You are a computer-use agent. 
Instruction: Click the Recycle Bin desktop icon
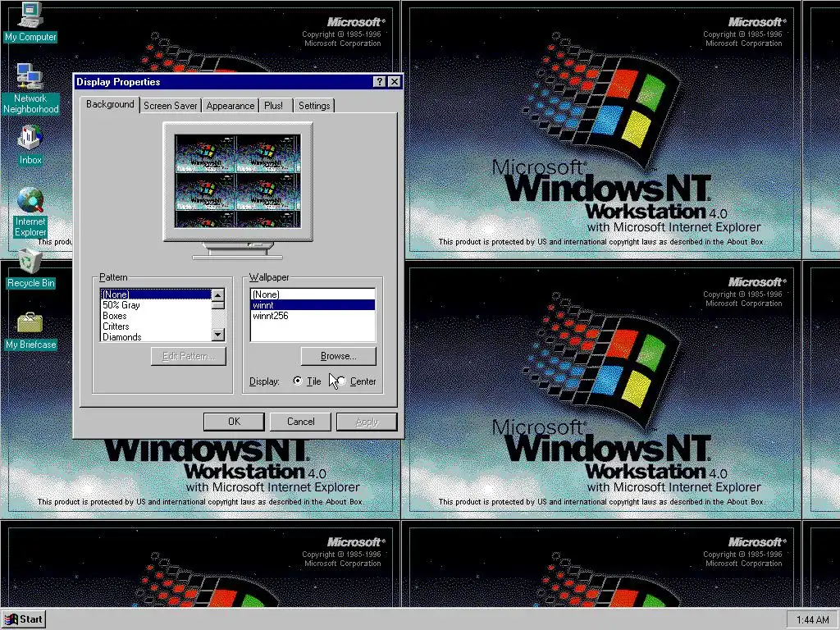30,269
